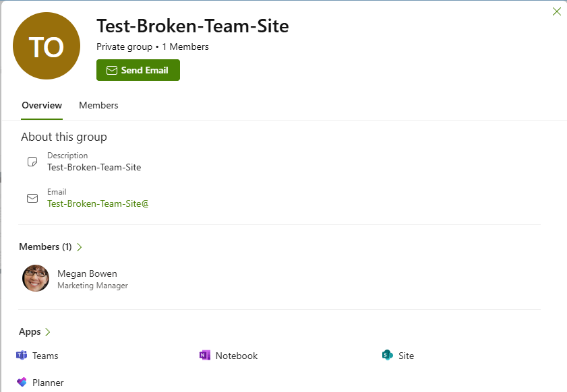Open the Planner app icon
The height and width of the screenshot is (392, 567).
pyautogui.click(x=22, y=383)
